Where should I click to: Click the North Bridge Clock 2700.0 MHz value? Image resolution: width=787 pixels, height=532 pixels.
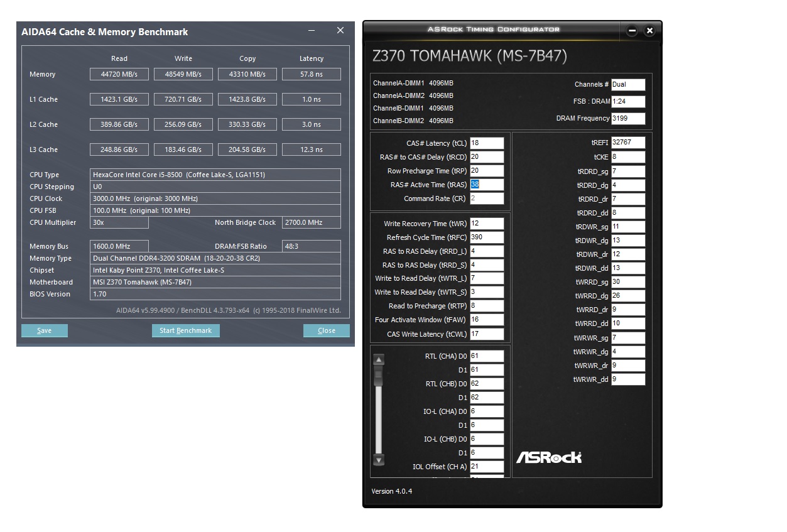312,222
